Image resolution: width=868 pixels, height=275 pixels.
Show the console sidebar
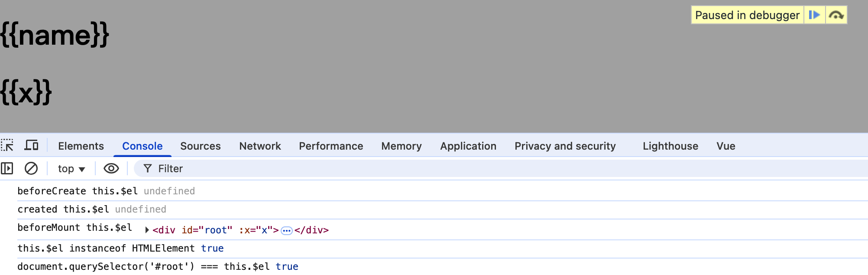pyautogui.click(x=7, y=168)
